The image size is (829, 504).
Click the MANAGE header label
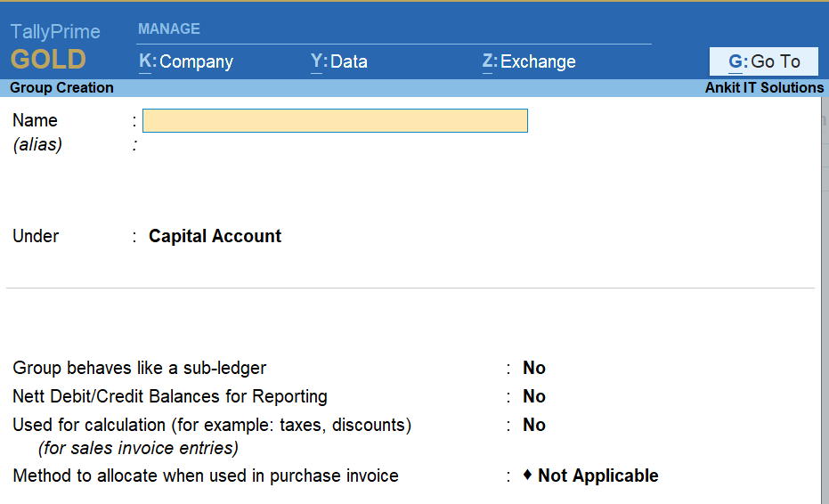coord(169,28)
